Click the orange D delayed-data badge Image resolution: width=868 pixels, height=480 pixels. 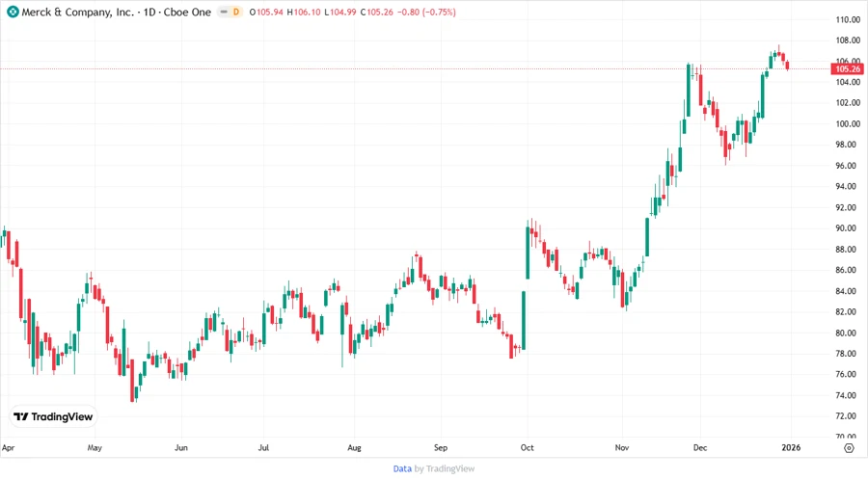pyautogui.click(x=236, y=12)
